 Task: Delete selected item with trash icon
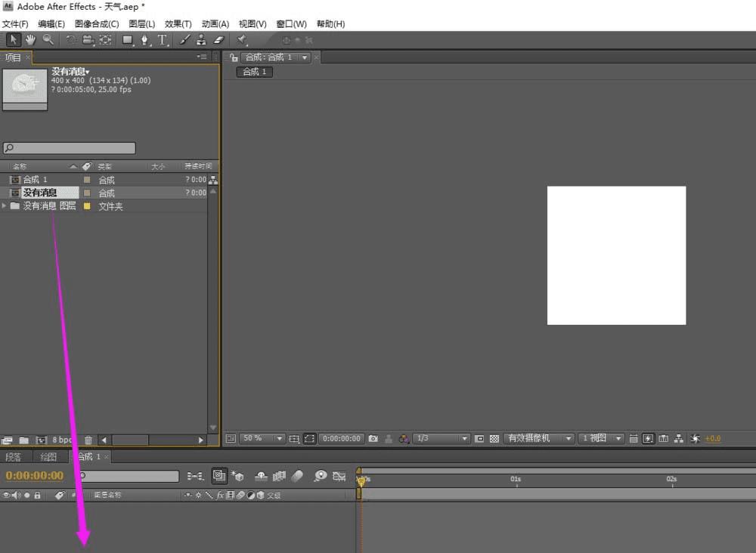tap(88, 440)
